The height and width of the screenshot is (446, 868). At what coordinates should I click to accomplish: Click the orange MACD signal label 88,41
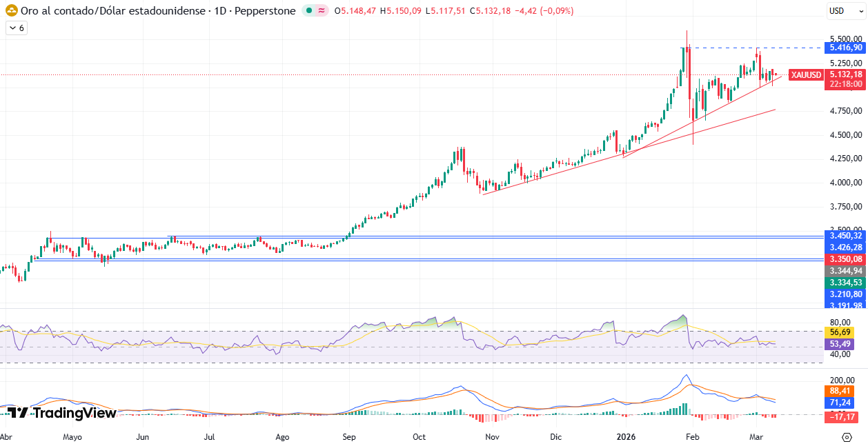[839, 392]
